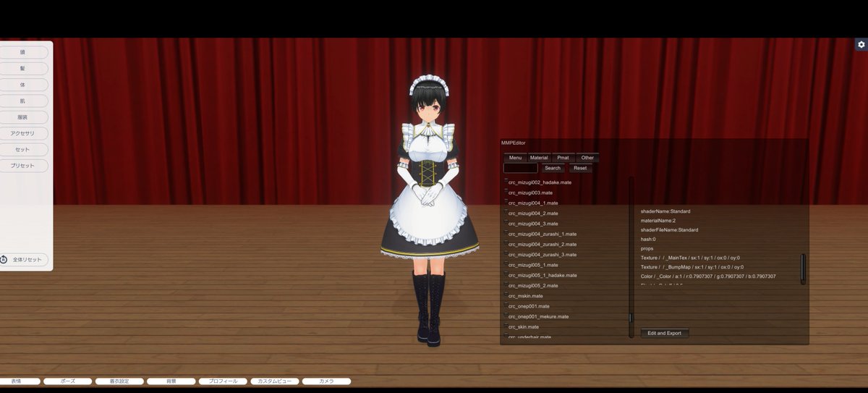Image resolution: width=868 pixels, height=393 pixels.
Task: Open the 体 (body) category
Action: click(24, 85)
